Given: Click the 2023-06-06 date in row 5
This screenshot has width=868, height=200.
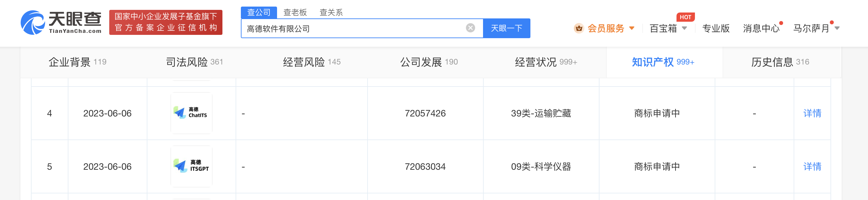Looking at the screenshot, I should click(x=107, y=167).
